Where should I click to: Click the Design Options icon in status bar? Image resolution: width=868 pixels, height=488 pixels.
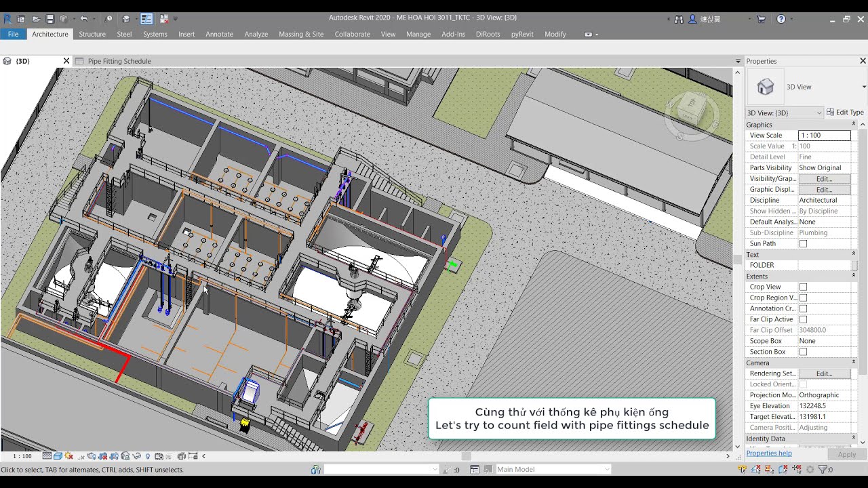tap(475, 469)
